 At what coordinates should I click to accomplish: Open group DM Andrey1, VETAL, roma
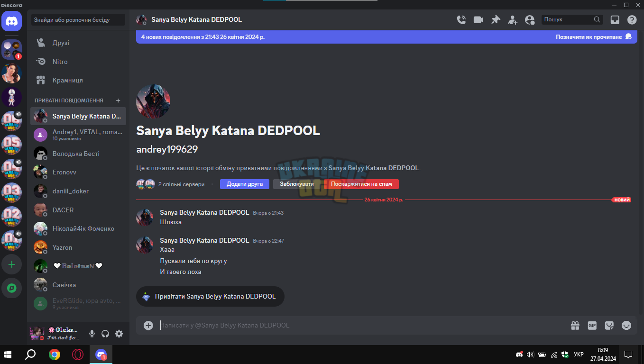[78, 135]
